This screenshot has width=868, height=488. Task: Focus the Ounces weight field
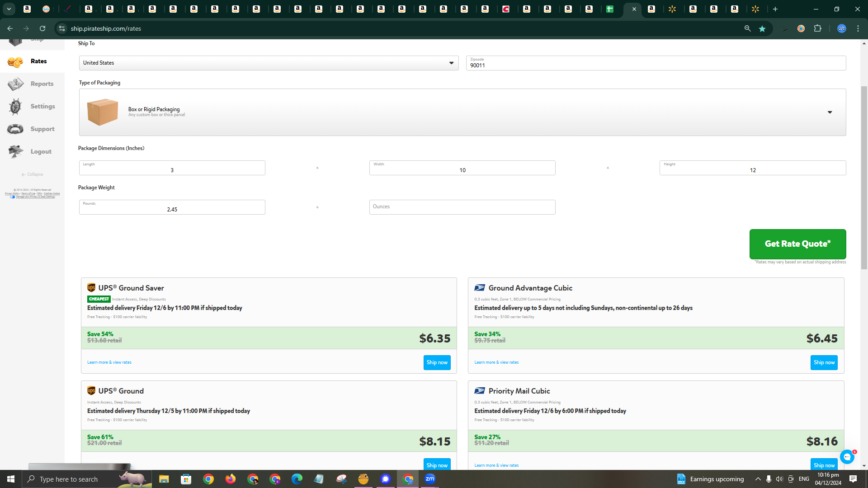tap(462, 207)
